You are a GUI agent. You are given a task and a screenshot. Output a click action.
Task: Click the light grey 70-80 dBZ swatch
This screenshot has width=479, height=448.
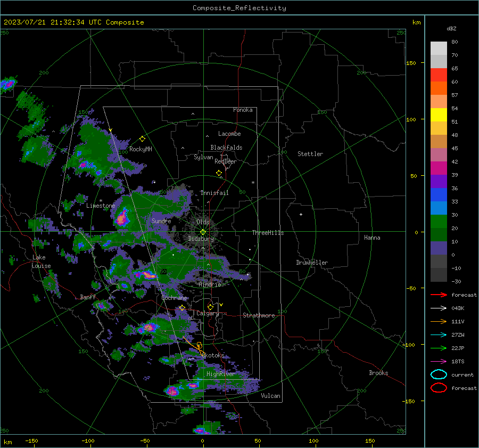click(439, 48)
